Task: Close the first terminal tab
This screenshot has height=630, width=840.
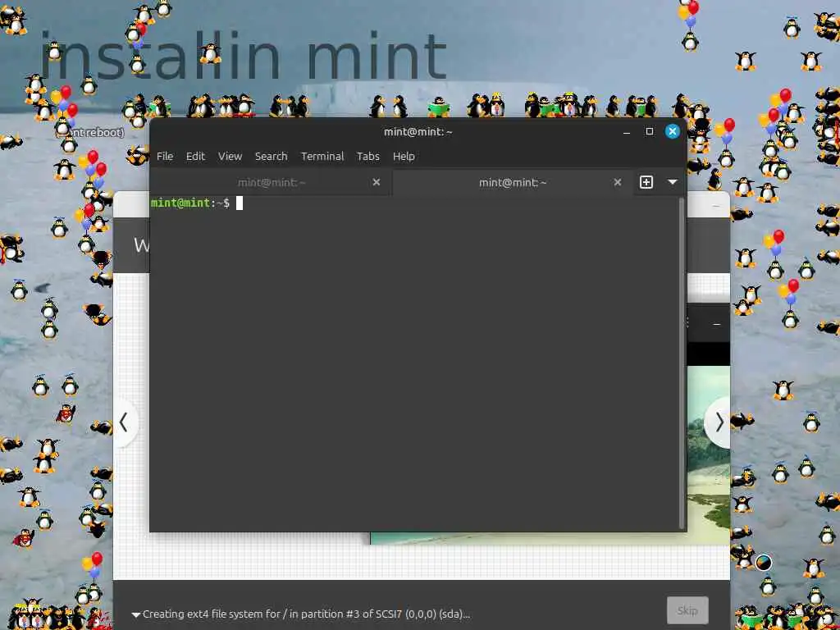Action: click(x=376, y=182)
